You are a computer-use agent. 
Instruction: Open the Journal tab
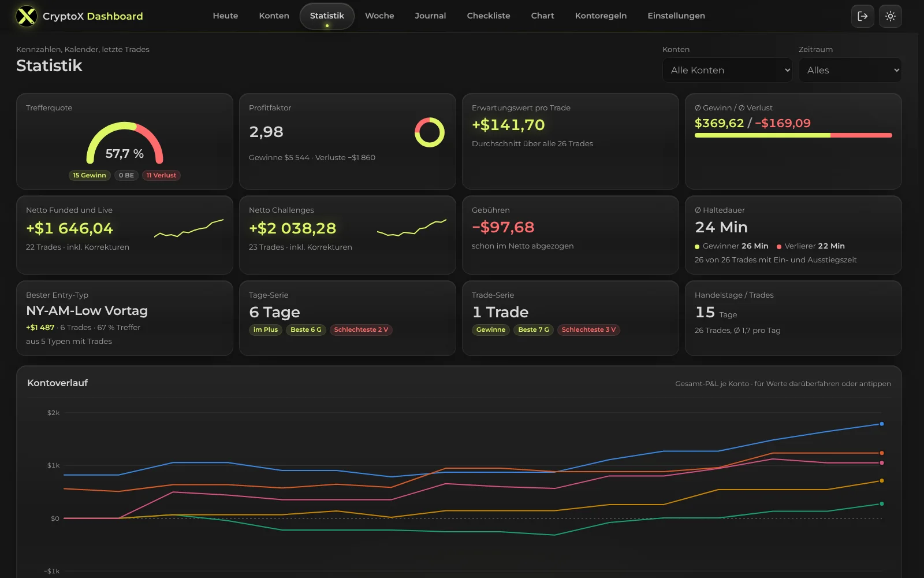[x=430, y=16]
